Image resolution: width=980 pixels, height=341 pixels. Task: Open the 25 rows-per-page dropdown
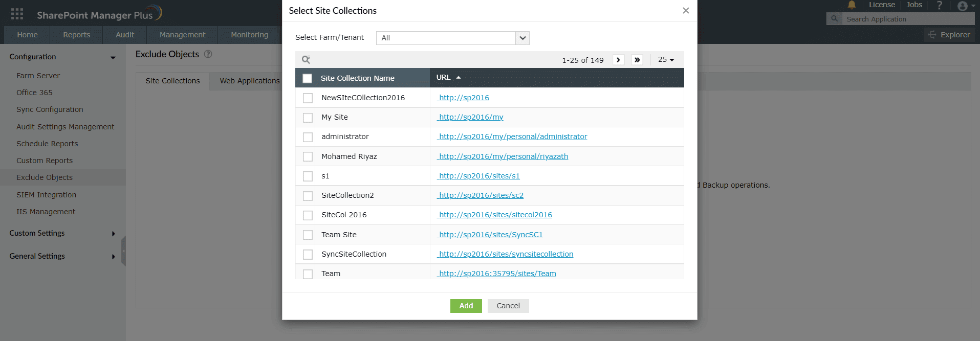tap(666, 59)
